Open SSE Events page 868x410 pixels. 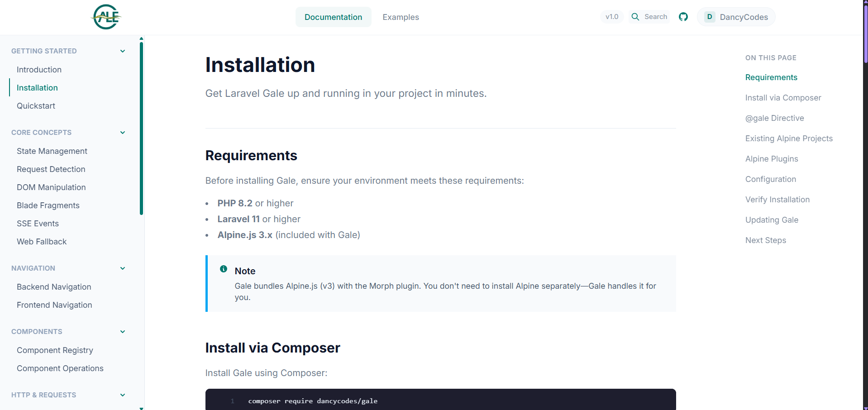(38, 224)
